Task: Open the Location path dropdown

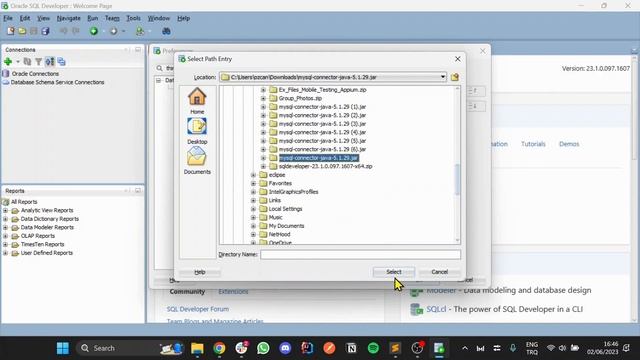Action: pos(442,77)
